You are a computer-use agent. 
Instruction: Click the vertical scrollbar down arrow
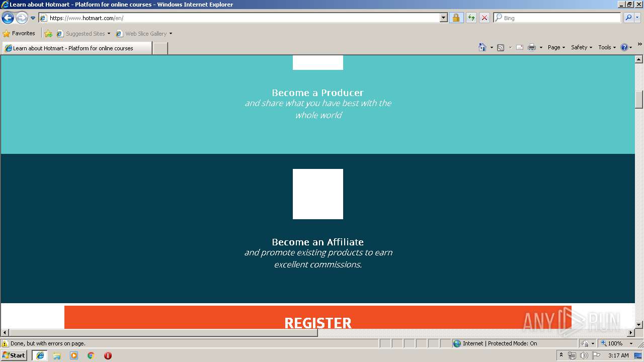click(x=639, y=325)
